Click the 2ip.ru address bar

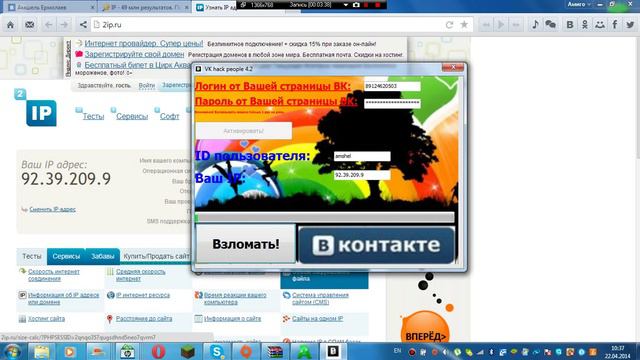[269, 25]
